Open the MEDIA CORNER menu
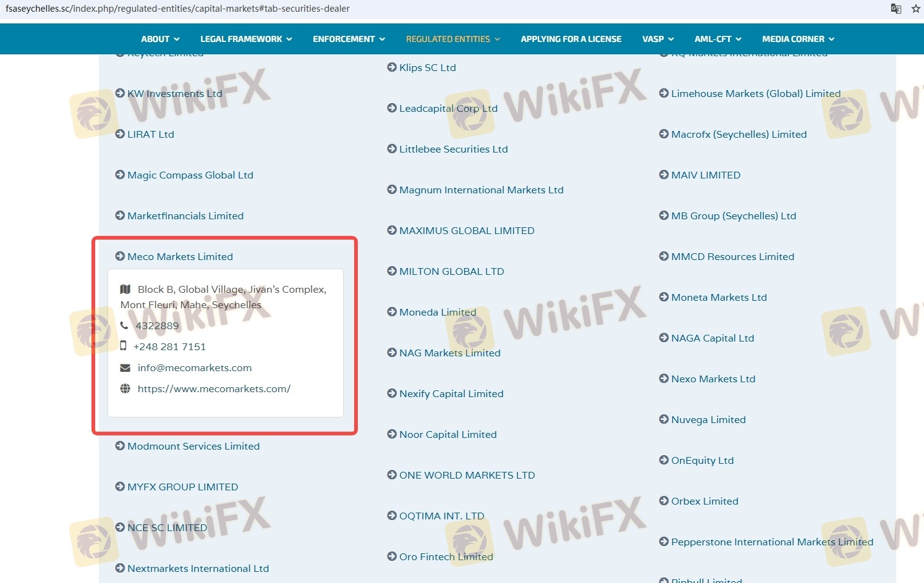 798,39
